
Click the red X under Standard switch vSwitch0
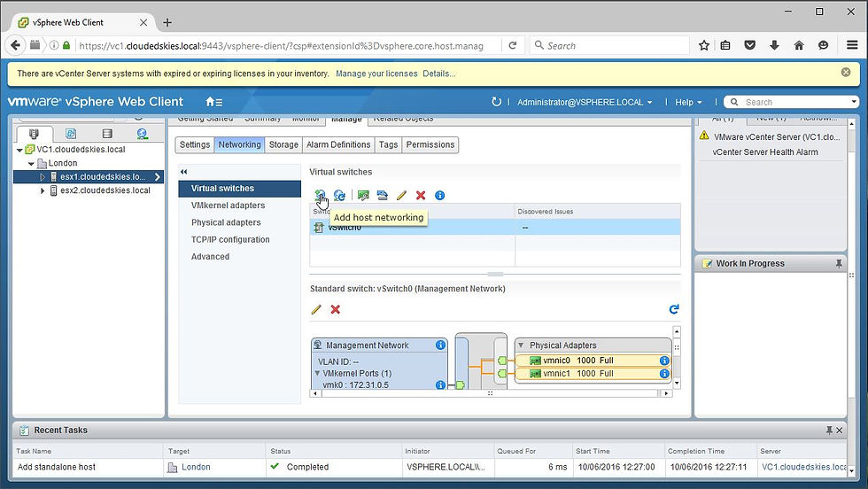click(336, 309)
